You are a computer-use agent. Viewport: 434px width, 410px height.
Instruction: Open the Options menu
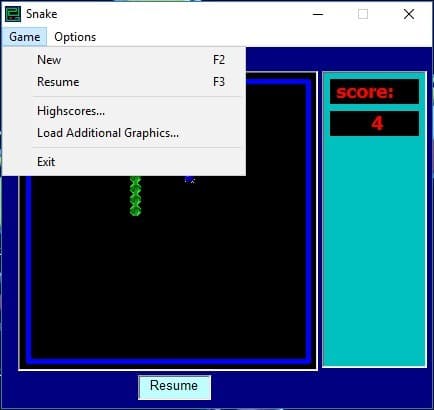tap(75, 37)
